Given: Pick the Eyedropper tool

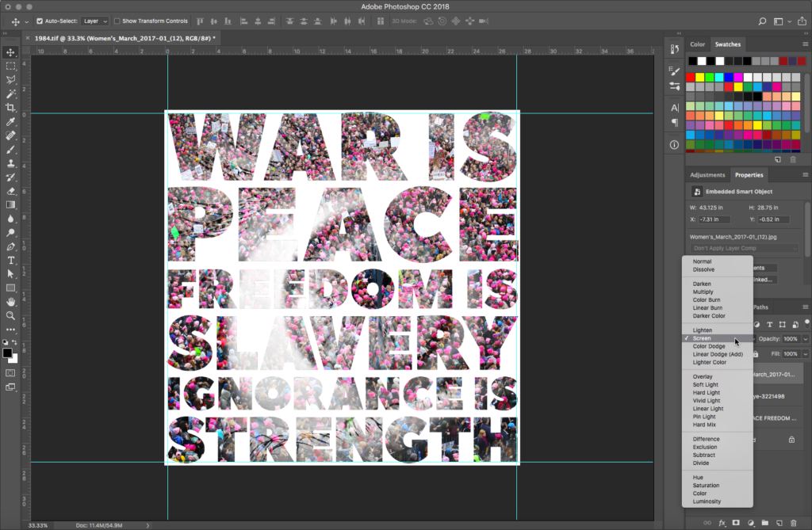Looking at the screenshot, I should tap(11, 122).
